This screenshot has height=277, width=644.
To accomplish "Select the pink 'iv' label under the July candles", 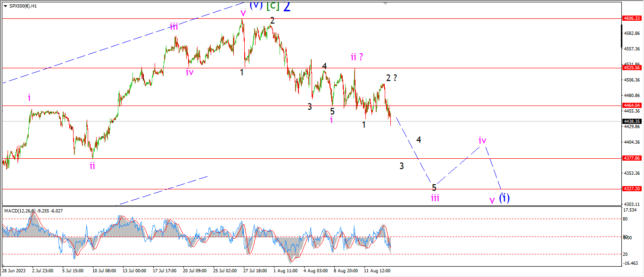I will coord(190,72).
